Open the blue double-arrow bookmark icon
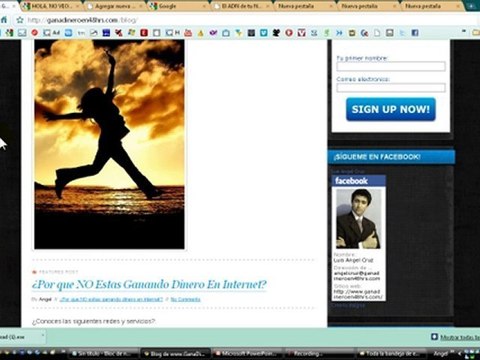This screenshot has width=480, height=360. tap(339, 33)
